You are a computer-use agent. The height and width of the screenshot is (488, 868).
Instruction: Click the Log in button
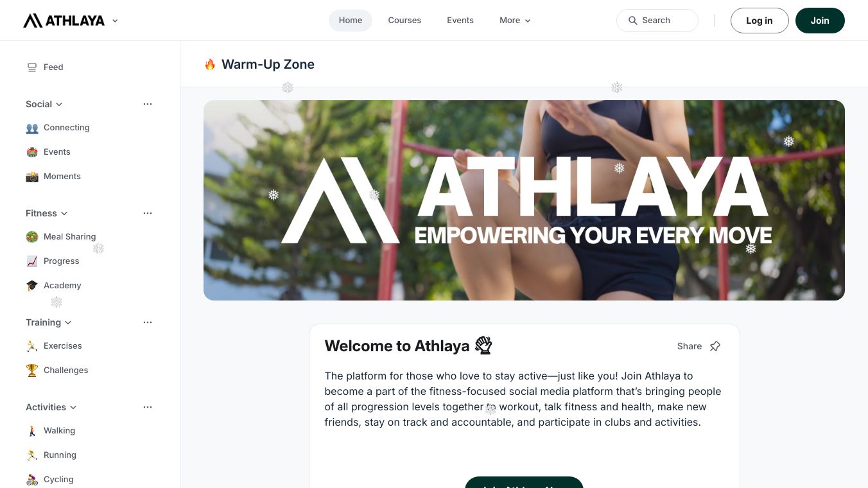(759, 21)
